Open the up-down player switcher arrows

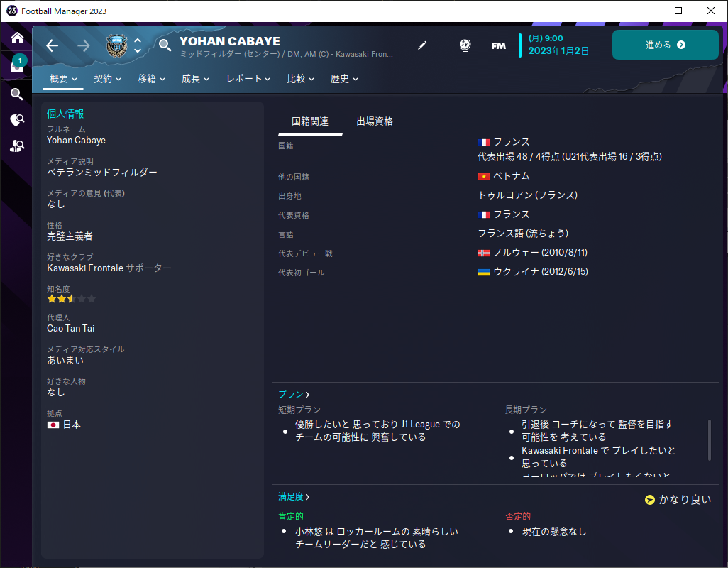pyautogui.click(x=138, y=45)
